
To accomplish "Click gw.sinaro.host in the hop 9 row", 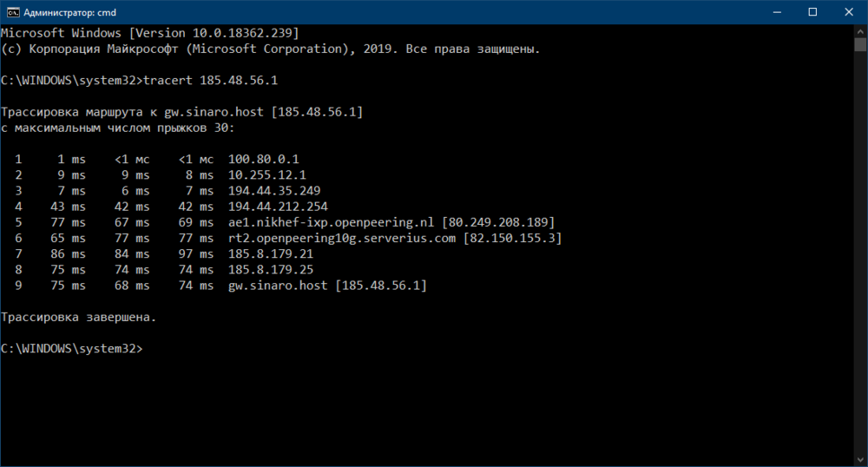I will tap(275, 285).
